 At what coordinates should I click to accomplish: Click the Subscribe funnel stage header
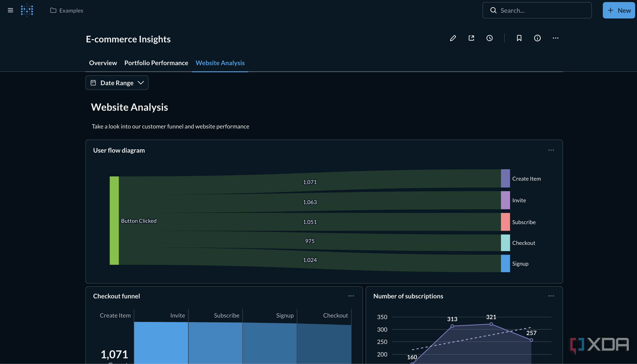(226, 315)
